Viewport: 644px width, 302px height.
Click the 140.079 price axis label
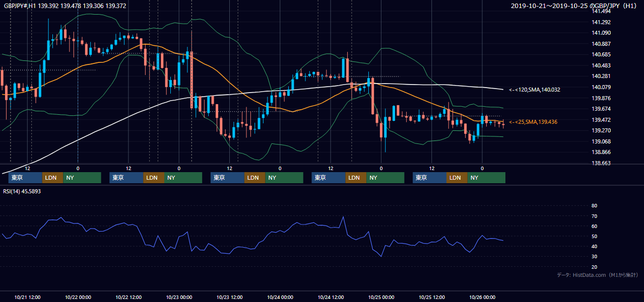click(x=601, y=88)
